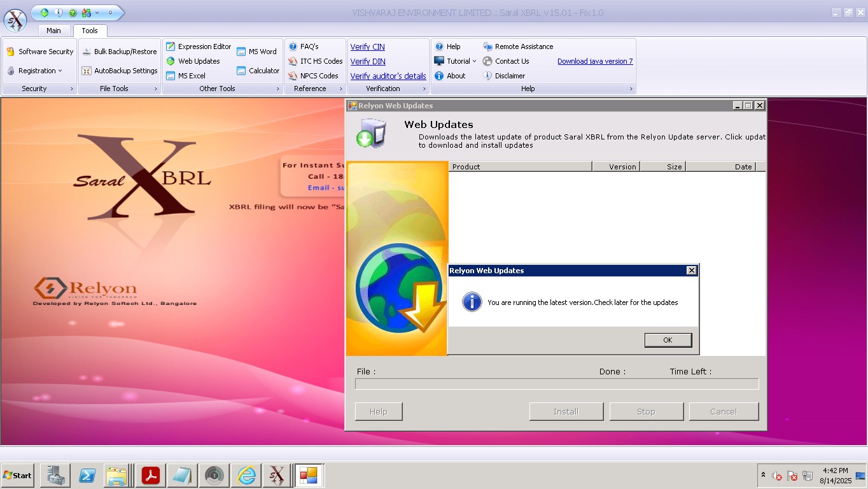Open the About information icon

tap(439, 76)
